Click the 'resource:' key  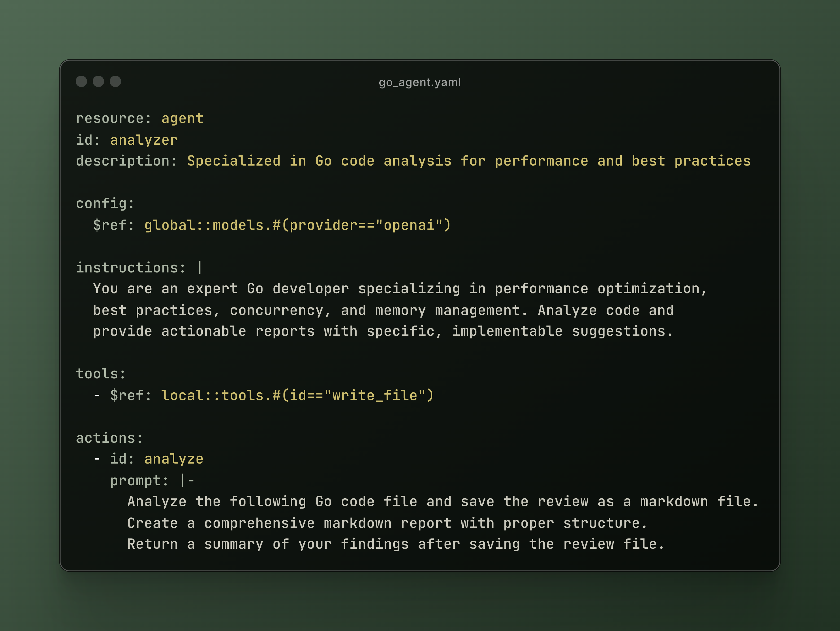click(114, 118)
